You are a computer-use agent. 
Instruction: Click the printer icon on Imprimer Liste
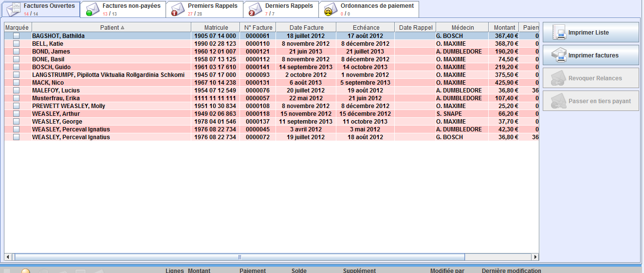coord(558,33)
